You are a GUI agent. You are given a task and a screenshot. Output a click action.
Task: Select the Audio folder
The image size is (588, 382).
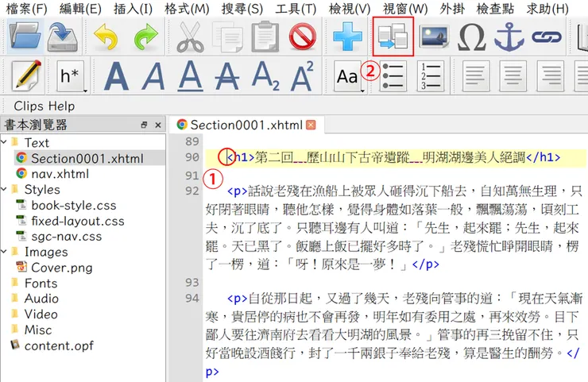point(41,299)
